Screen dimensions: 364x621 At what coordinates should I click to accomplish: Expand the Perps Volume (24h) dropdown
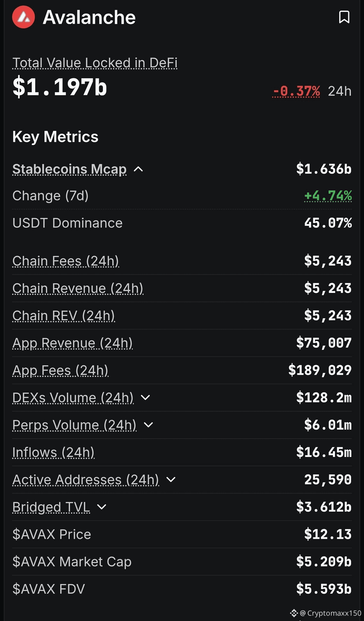148,425
